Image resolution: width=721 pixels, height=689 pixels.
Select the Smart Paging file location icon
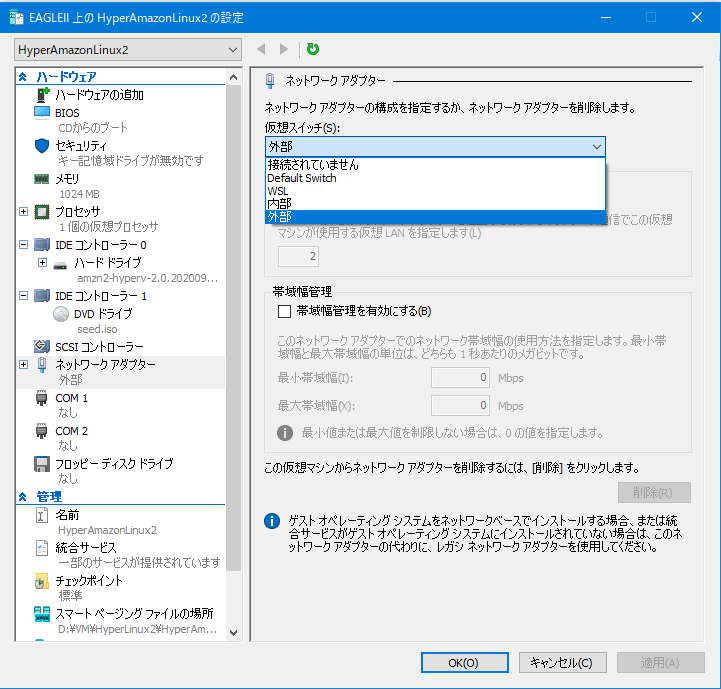click(42, 614)
